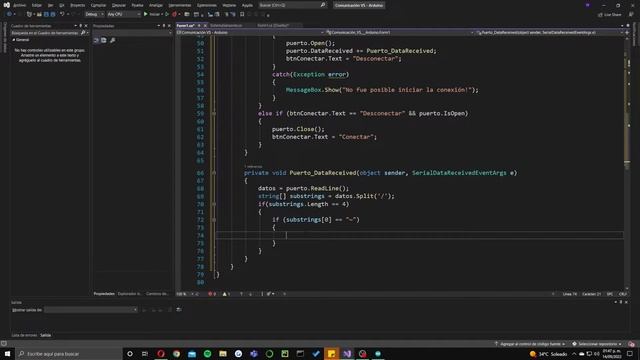
Task: Open the Debug configuration dropdown
Action: coord(94,14)
